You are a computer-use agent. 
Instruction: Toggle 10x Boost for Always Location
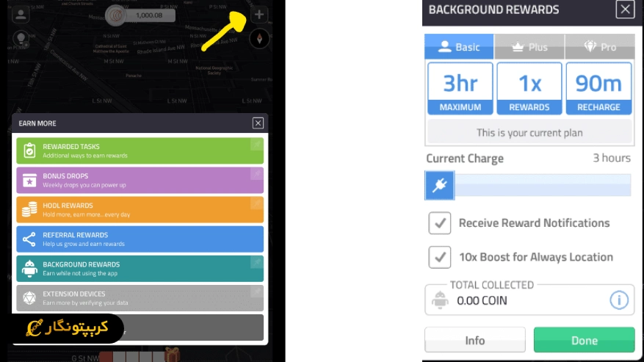[440, 257]
